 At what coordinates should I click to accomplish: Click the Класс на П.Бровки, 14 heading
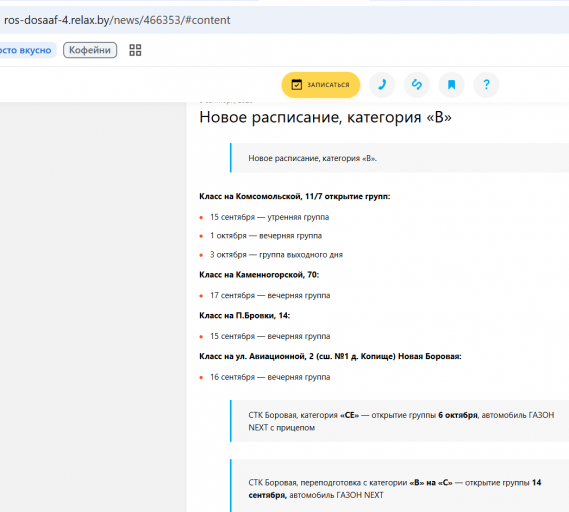[245, 316]
